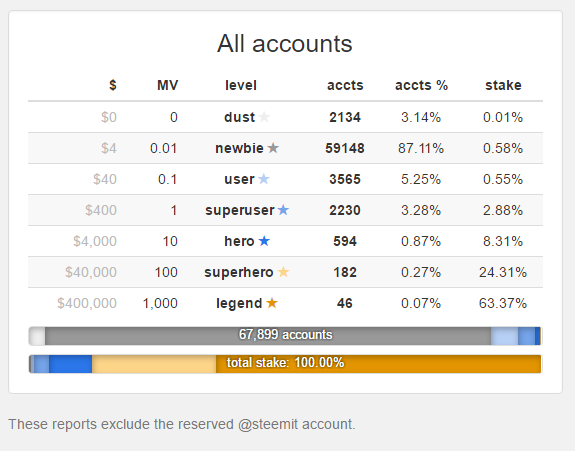Click the light blue star beside user
Screen dimensions: 575x451
pyautogui.click(x=264, y=179)
